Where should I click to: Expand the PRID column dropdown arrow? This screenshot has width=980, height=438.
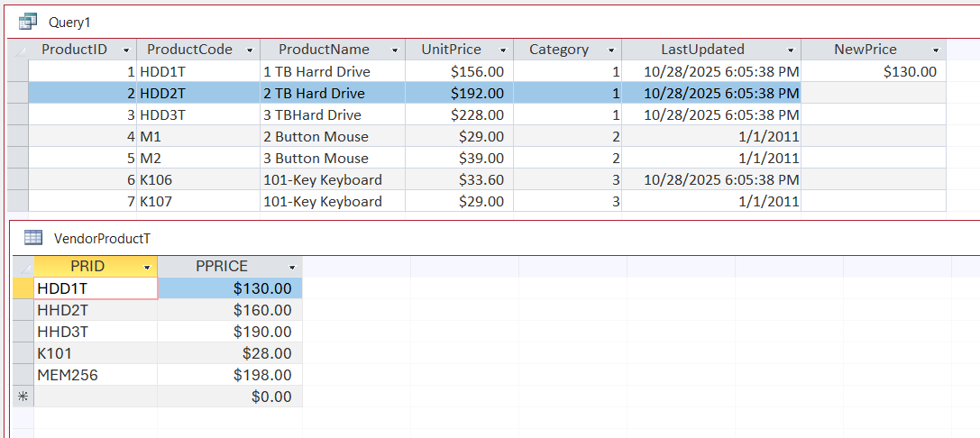pos(147,268)
